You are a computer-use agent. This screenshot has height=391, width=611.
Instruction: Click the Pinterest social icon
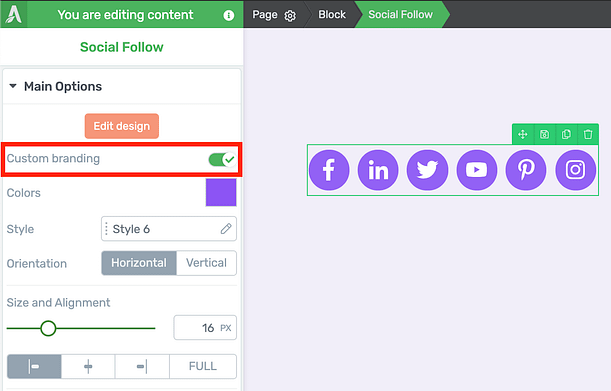pyautogui.click(x=526, y=170)
